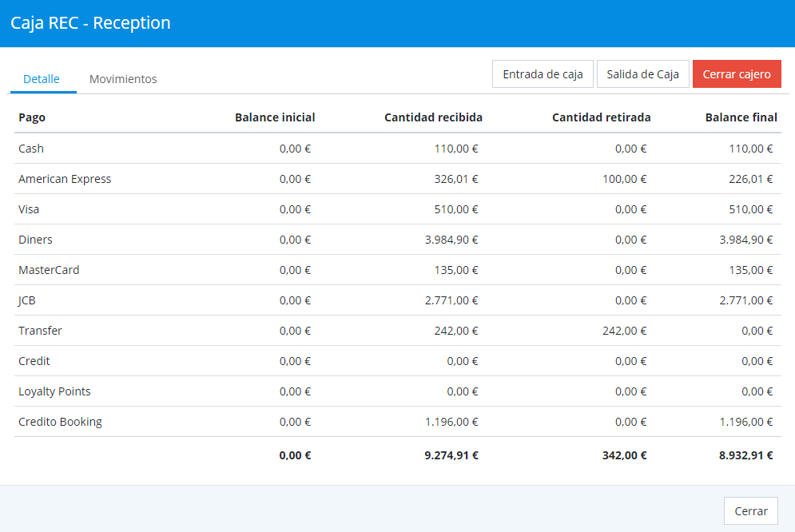Select the Diners row label
795x532 pixels.
pos(35,240)
